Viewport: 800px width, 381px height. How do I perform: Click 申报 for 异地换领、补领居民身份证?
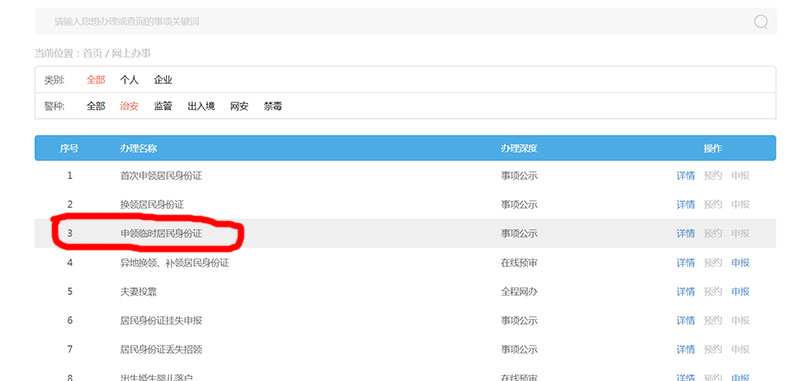coord(740,263)
